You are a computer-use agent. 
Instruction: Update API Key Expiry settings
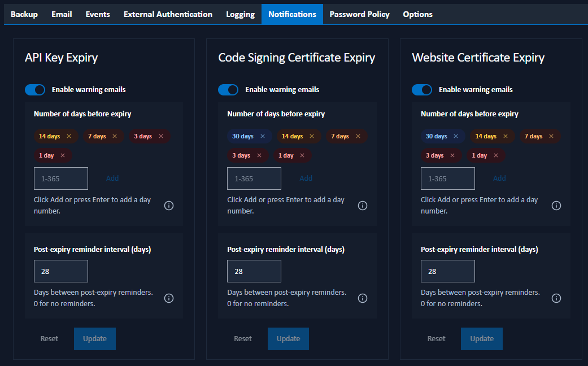95,339
